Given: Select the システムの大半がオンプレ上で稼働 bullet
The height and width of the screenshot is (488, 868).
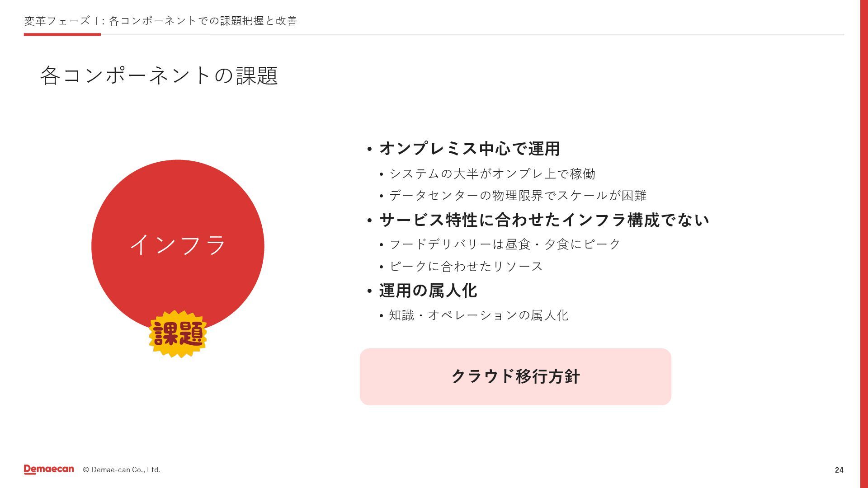Looking at the screenshot, I should [x=492, y=174].
